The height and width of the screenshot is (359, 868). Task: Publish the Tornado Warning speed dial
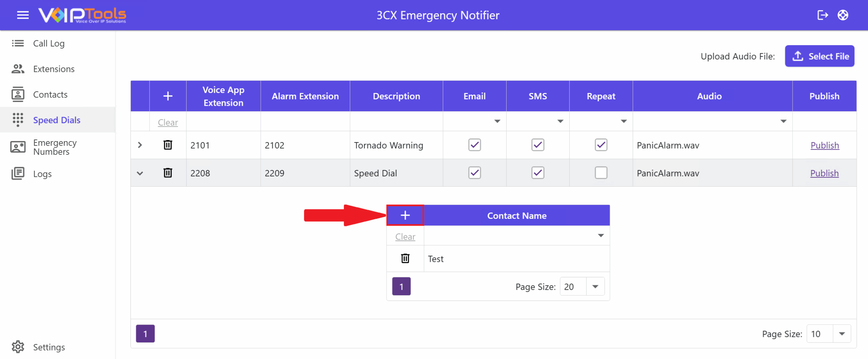(825, 145)
